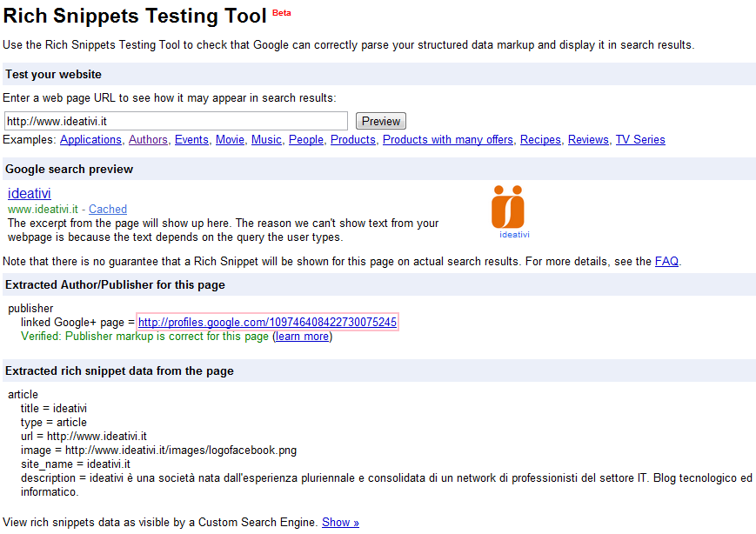The image size is (756, 534).
Task: Open the TV Series example link
Action: [x=640, y=140]
